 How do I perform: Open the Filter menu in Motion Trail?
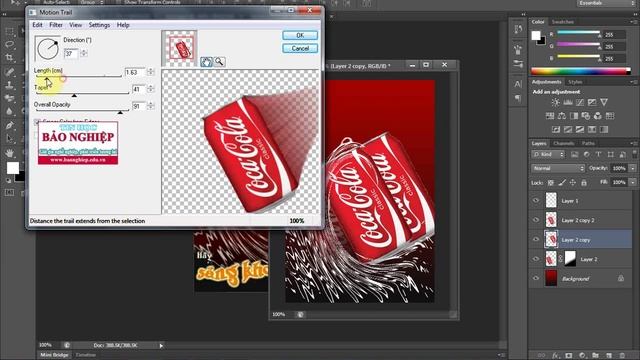point(56,25)
